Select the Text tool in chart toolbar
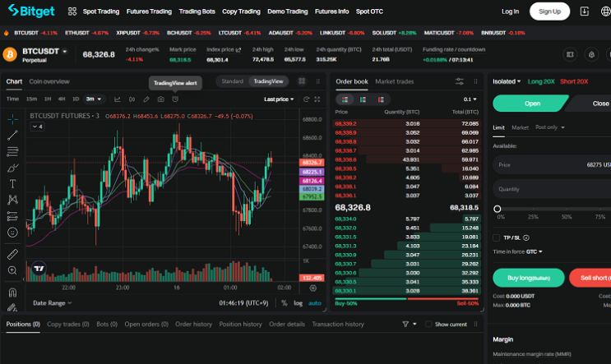Image resolution: width=611 pixels, height=364 pixels. point(12,184)
